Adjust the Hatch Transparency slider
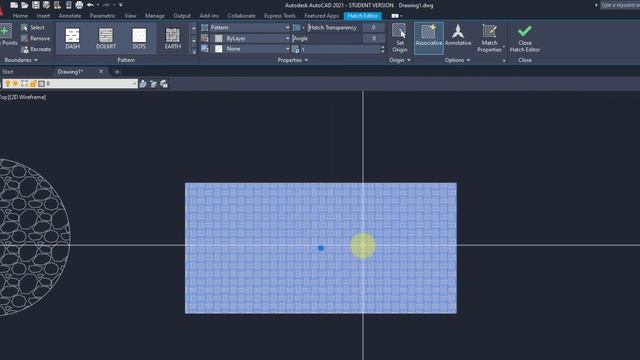 (335, 27)
